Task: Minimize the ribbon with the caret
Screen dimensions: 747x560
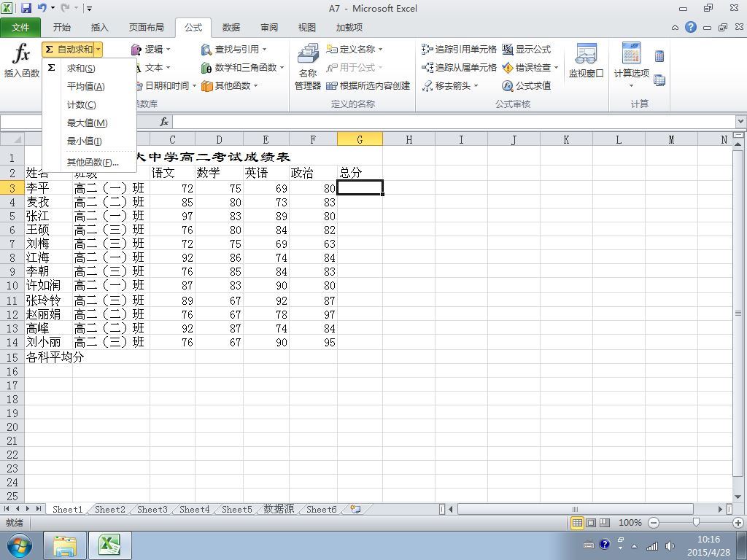Action: click(675, 28)
